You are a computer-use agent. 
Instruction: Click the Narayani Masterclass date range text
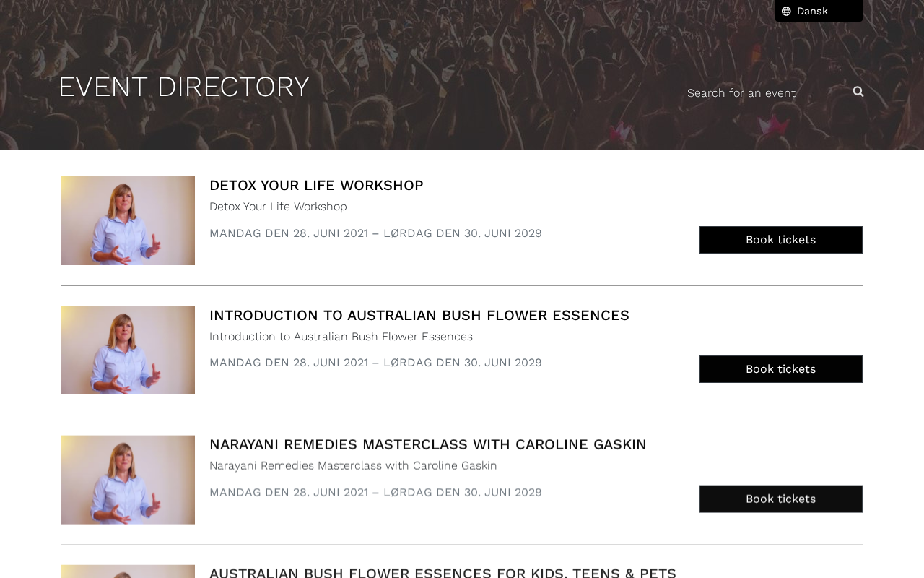click(x=375, y=493)
